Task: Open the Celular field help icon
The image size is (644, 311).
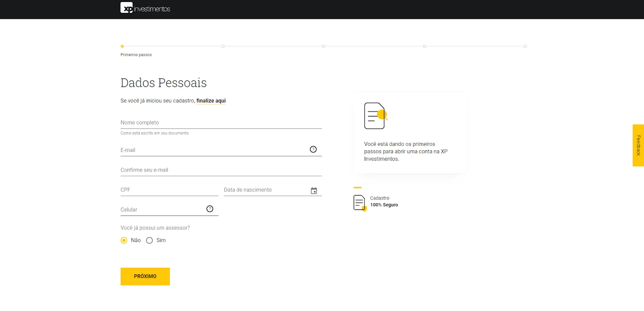Action: point(210,209)
